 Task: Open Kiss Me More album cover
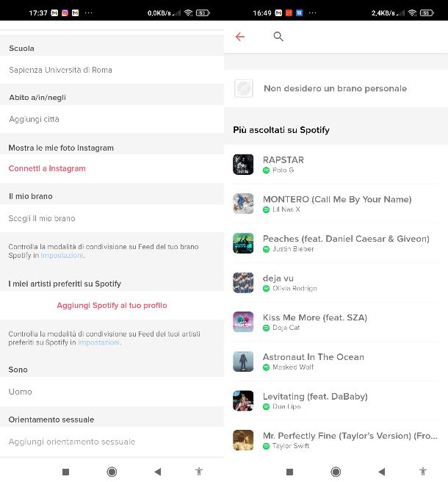click(243, 322)
